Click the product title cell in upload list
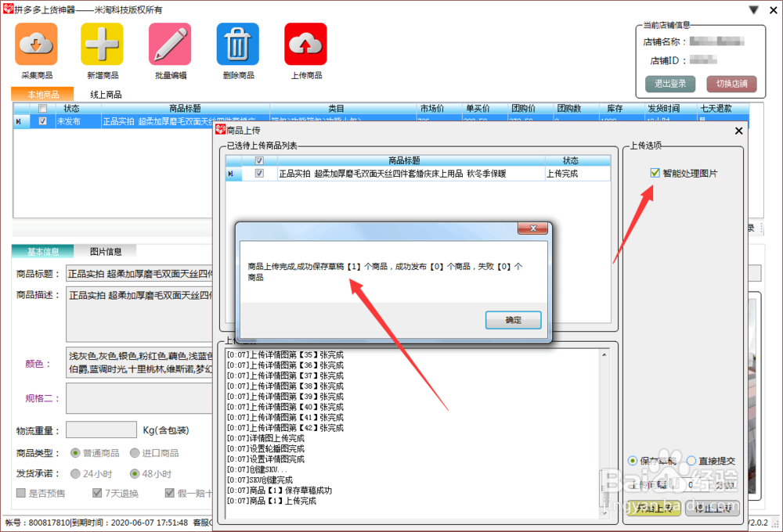783x532 pixels. 411,174
